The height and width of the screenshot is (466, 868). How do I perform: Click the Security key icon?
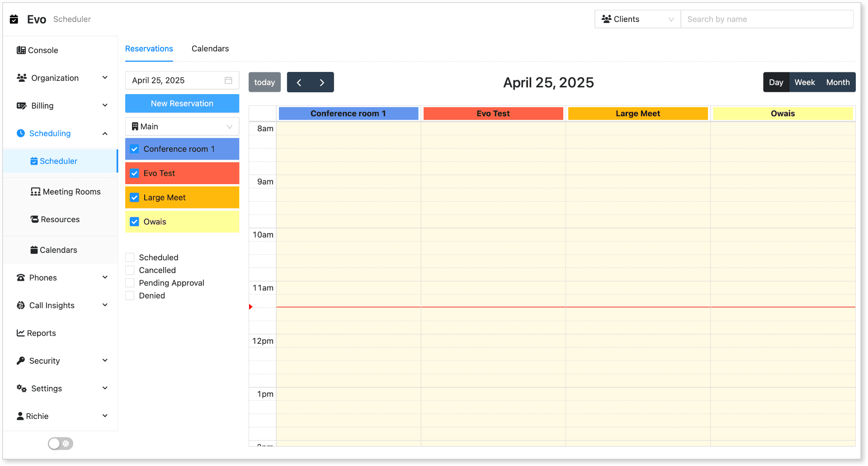pyautogui.click(x=21, y=361)
